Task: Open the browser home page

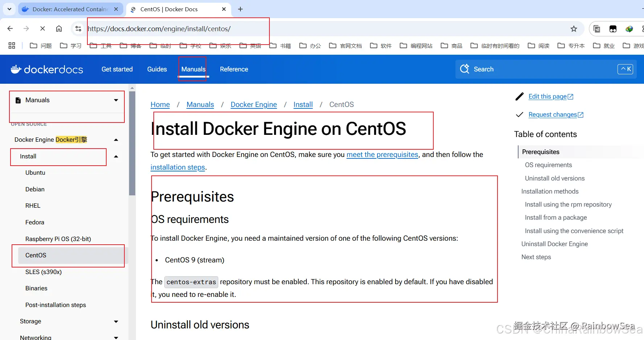Action: click(59, 29)
